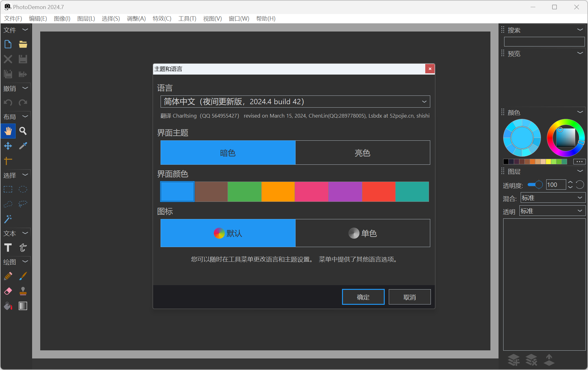Click the 取消 button
This screenshot has width=588, height=370.
tap(410, 297)
